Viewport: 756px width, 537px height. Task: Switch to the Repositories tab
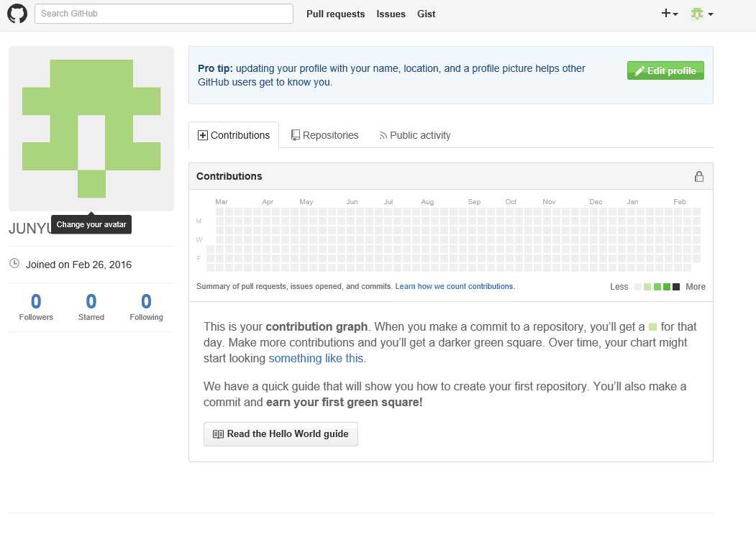point(324,135)
